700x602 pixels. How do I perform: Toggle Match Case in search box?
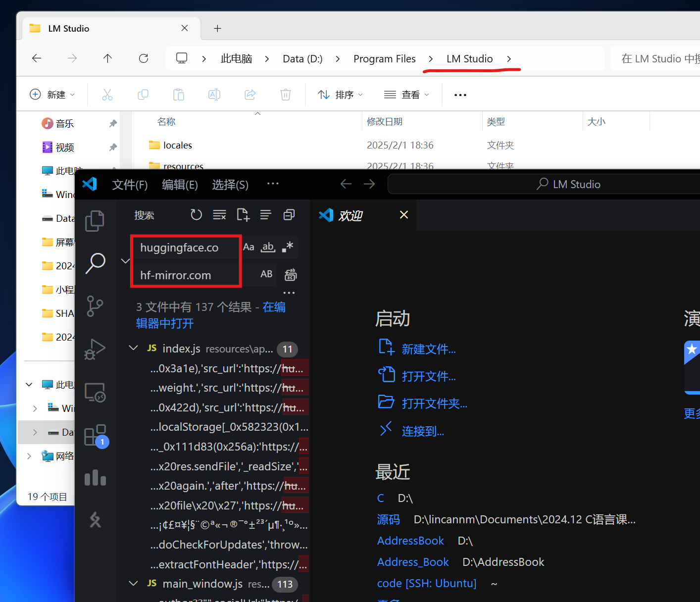(x=249, y=247)
